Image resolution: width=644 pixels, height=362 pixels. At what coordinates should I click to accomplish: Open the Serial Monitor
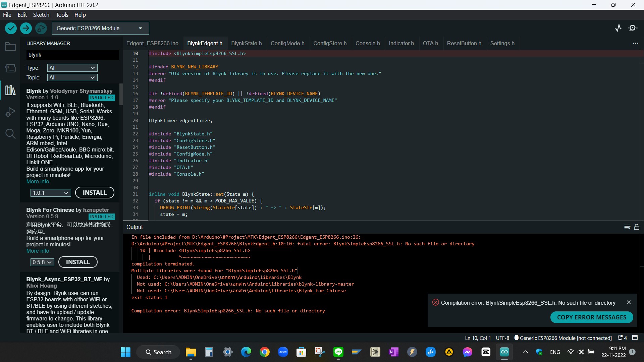633,28
